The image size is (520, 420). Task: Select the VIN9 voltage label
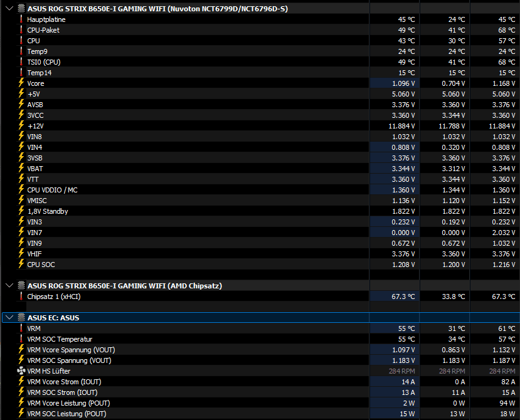tap(34, 243)
